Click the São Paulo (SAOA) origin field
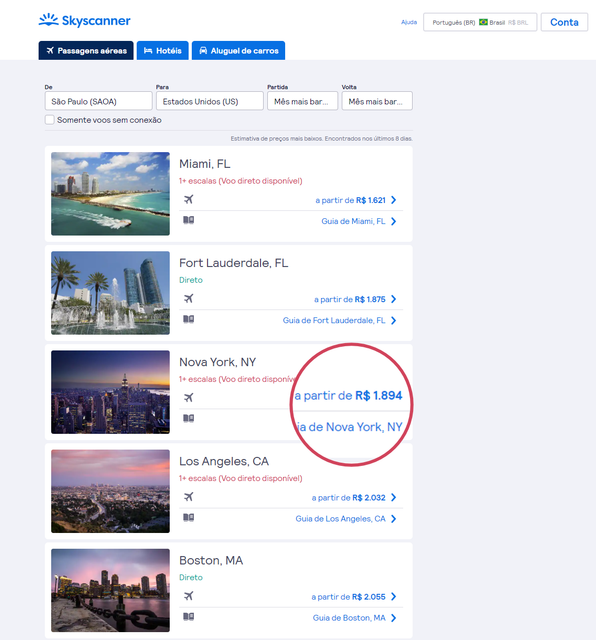The width and height of the screenshot is (596, 640). point(98,101)
